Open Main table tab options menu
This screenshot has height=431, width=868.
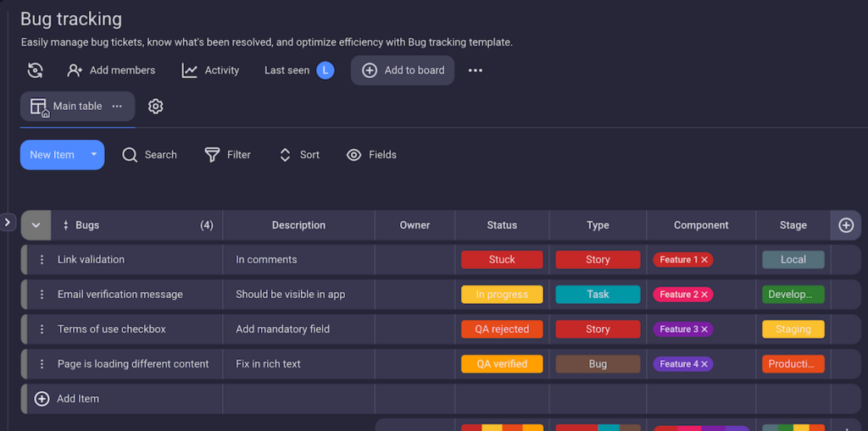pos(117,106)
